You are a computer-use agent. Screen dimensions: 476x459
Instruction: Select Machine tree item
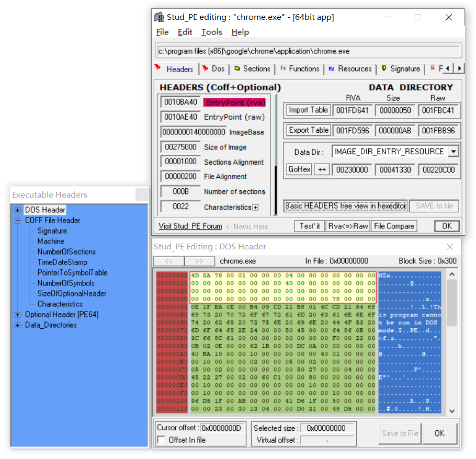(51, 242)
